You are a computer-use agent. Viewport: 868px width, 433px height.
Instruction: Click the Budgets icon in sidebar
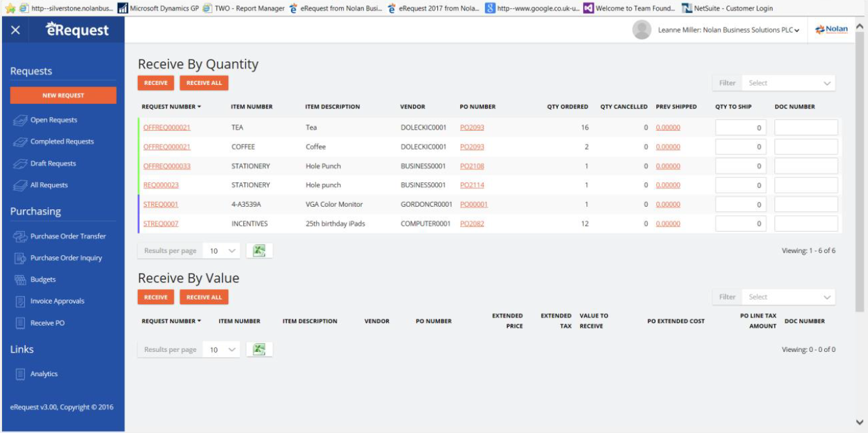20,279
